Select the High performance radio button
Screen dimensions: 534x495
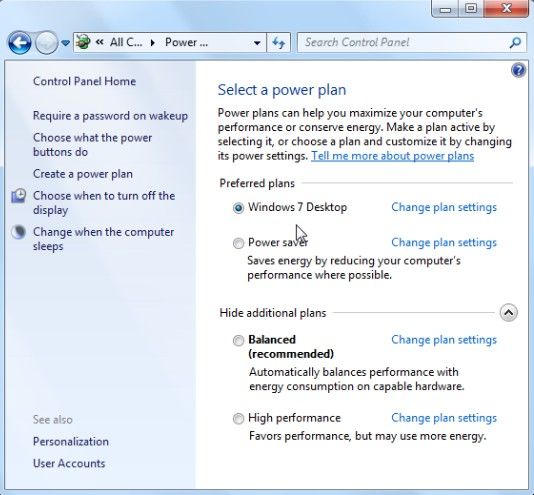tap(238, 418)
